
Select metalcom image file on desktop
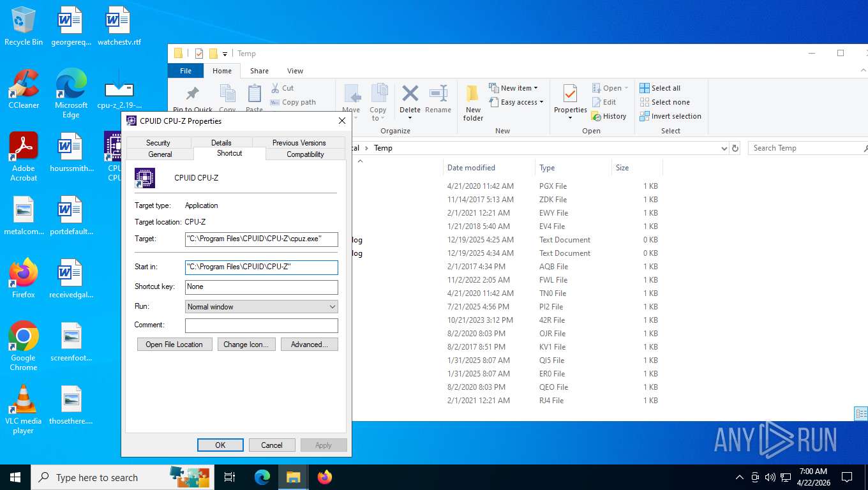point(24,215)
